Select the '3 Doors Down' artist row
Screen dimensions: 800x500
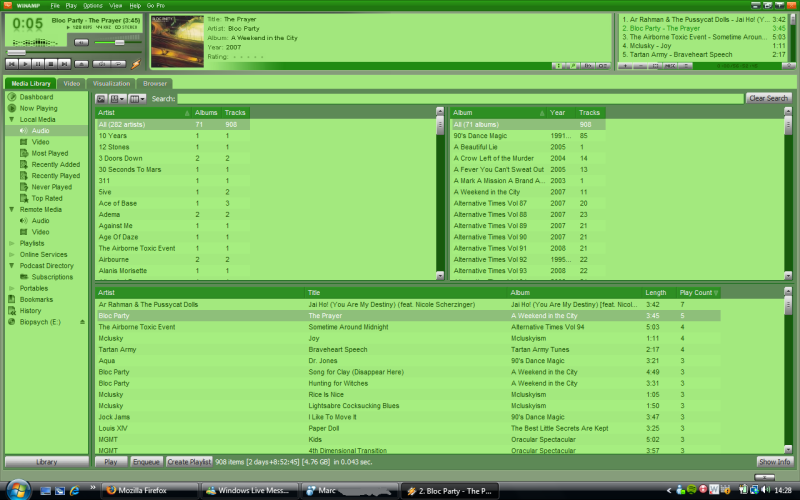click(x=172, y=158)
